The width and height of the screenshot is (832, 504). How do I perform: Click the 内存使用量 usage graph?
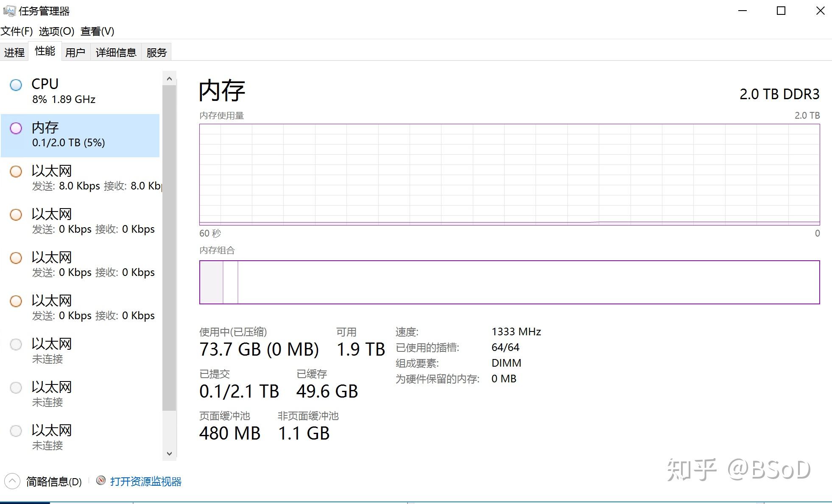(x=509, y=174)
